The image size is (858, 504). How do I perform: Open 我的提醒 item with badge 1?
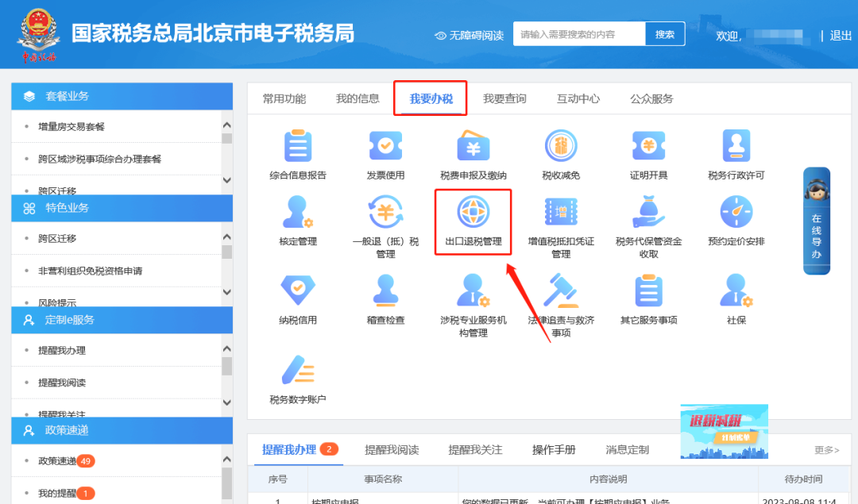pos(66,493)
